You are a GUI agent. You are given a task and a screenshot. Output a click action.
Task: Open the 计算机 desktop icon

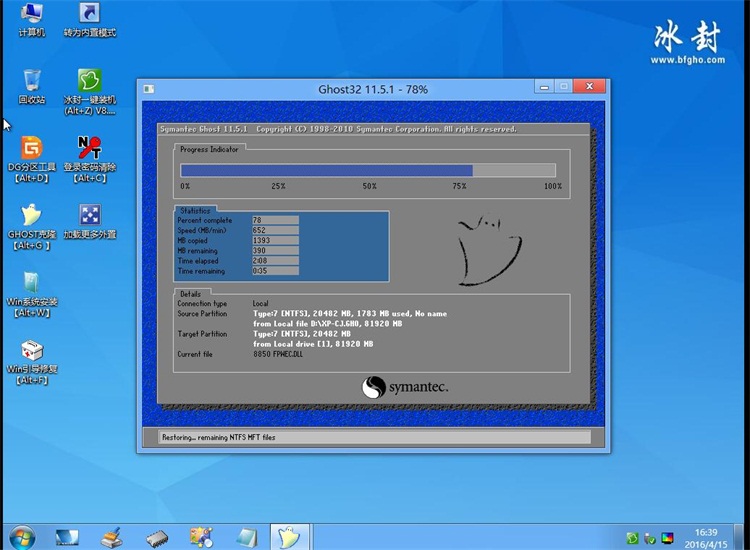pyautogui.click(x=32, y=19)
